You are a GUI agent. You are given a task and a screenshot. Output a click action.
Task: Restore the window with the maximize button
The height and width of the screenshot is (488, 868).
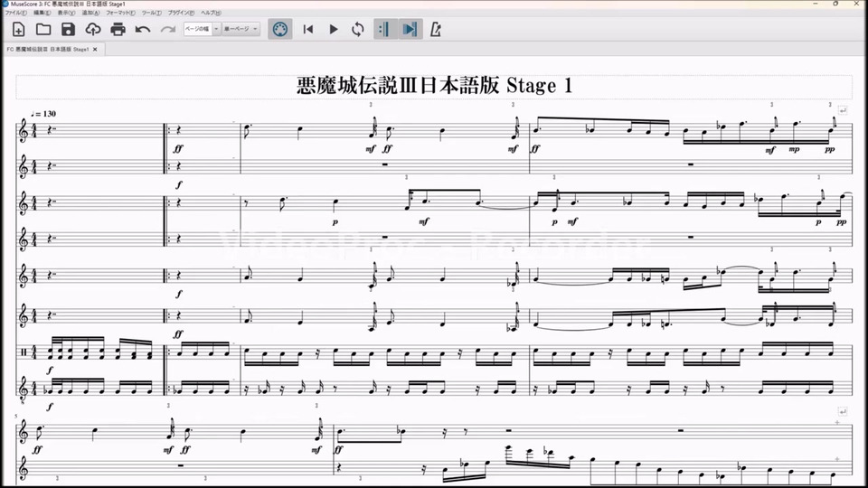835,4
